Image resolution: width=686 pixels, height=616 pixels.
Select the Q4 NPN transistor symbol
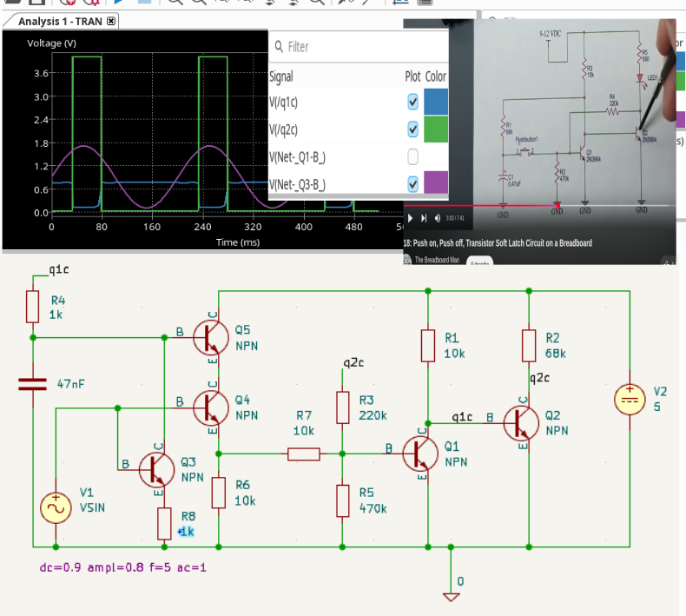(211, 407)
